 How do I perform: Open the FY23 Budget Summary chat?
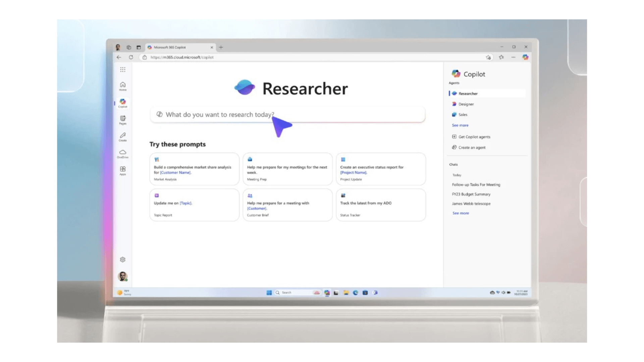[471, 194]
